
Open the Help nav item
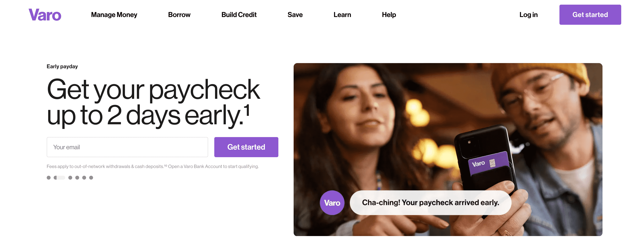389,15
